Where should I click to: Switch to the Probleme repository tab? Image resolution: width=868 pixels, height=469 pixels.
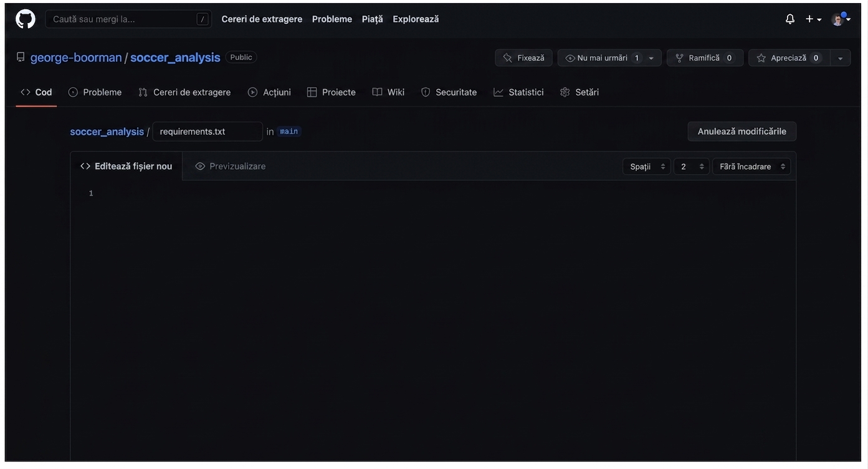(95, 92)
